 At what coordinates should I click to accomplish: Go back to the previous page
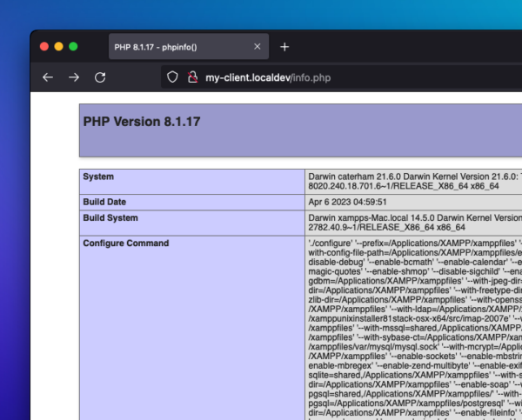coord(48,77)
